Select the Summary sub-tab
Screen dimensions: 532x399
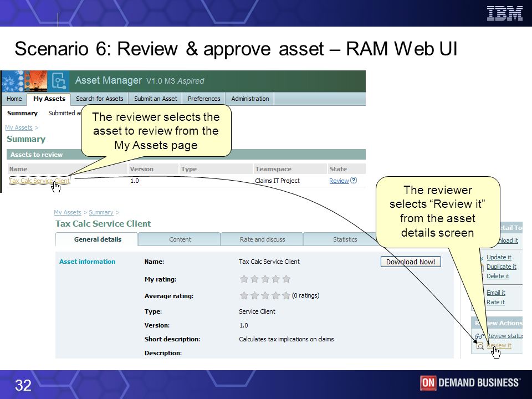click(x=22, y=113)
